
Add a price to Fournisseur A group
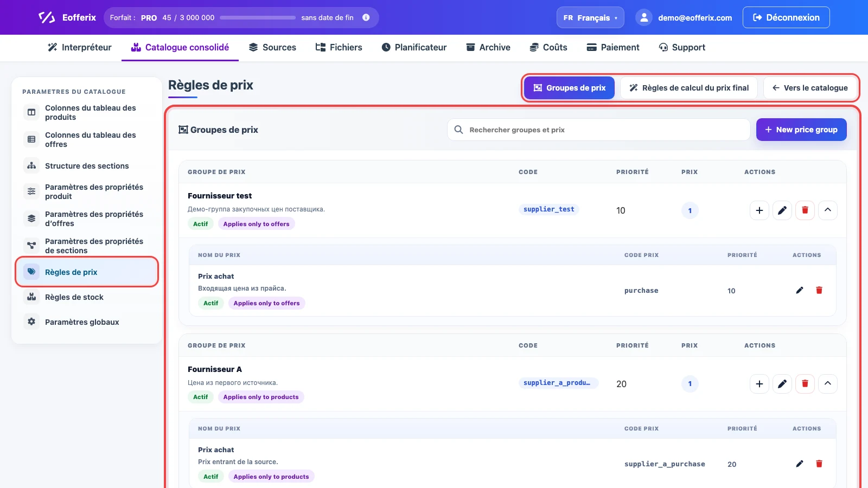pyautogui.click(x=759, y=384)
